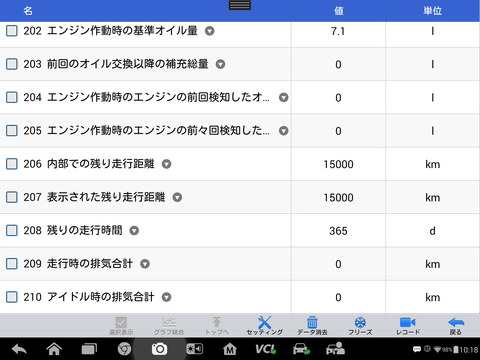
Task: Select checkbox for row 204
Action: (x=12, y=97)
